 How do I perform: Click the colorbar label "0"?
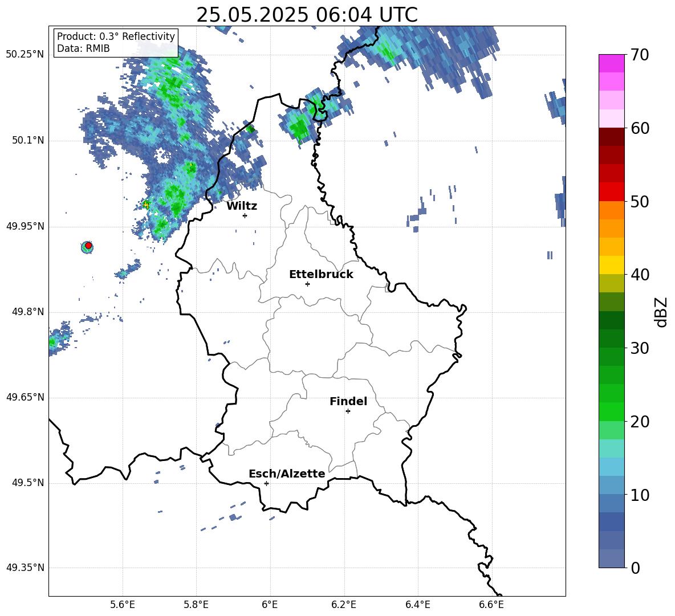(635, 568)
